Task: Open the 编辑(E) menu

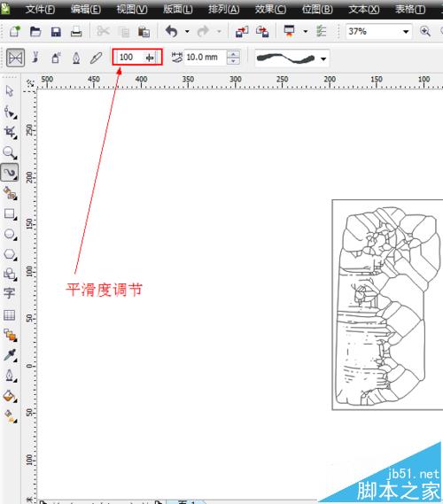Action: [86, 9]
